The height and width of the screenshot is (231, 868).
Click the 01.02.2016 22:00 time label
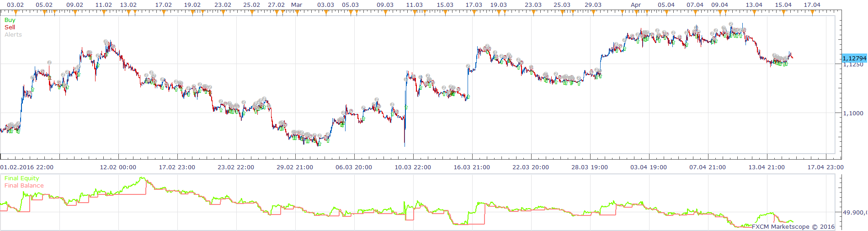[x=27, y=167]
